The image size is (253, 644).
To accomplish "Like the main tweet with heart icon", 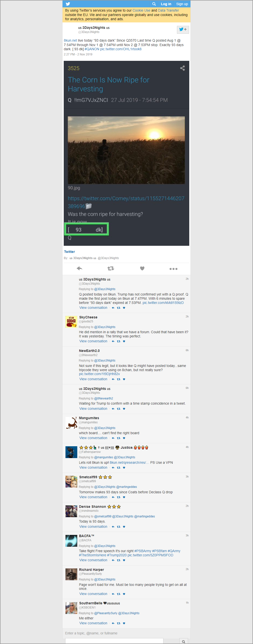I will pos(142,268).
